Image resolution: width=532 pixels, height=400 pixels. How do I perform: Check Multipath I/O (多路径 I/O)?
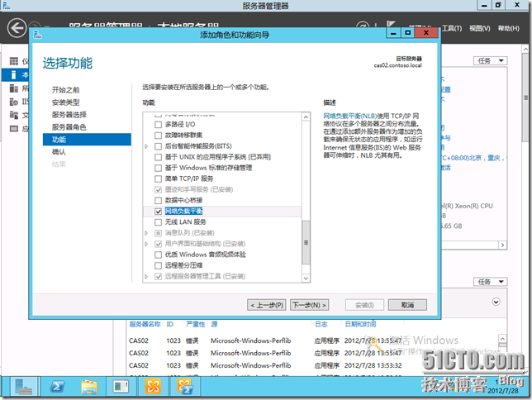click(158, 125)
